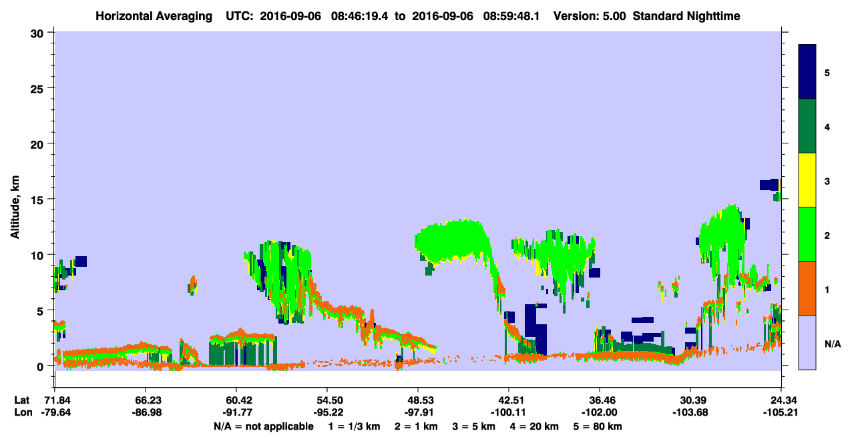The image size is (868, 445).
Task: Click the dark blue color bar segment labeled 5
Action: click(807, 72)
